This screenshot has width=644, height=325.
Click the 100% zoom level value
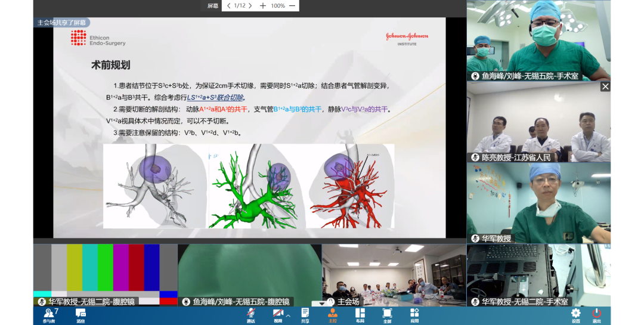point(278,6)
